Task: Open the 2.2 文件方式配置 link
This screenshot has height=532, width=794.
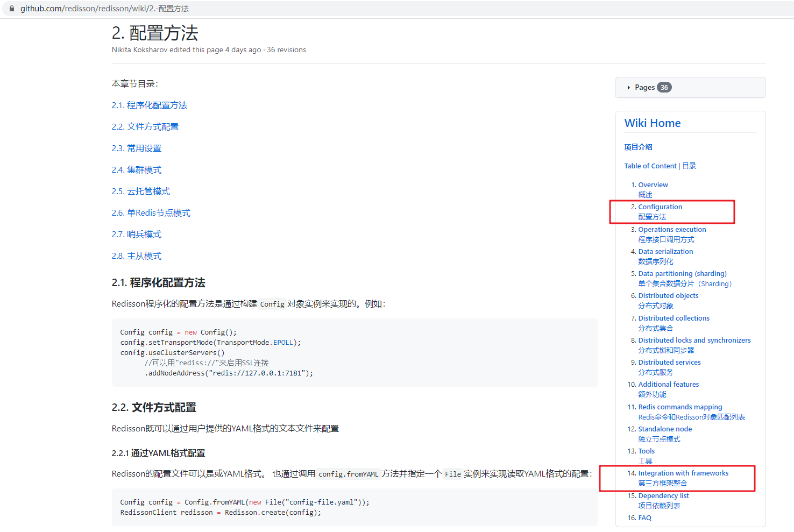Action: pyautogui.click(x=145, y=127)
